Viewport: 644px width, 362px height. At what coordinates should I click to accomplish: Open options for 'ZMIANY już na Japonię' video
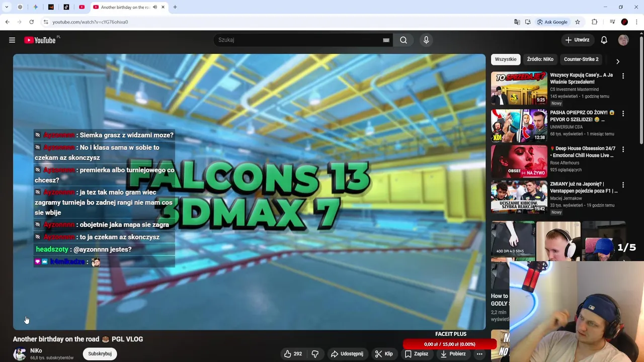(623, 185)
